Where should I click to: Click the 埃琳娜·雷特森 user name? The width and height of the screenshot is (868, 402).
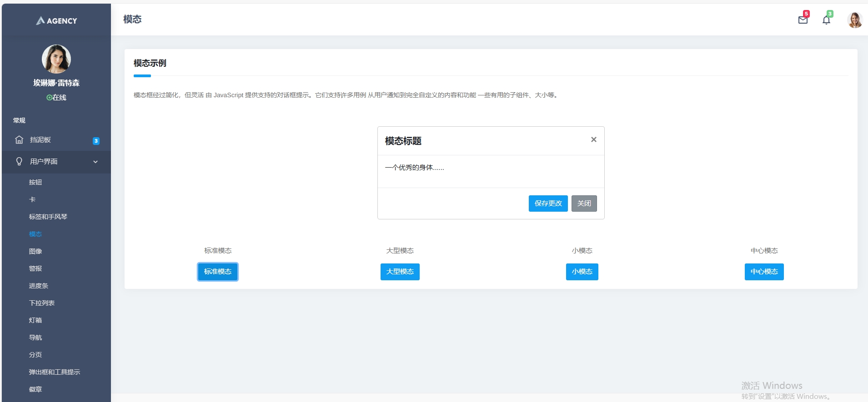tap(56, 83)
